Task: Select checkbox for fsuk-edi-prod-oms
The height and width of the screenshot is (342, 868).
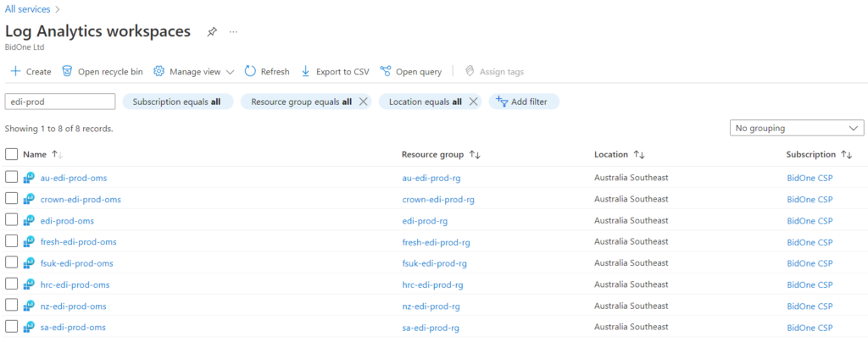Action: [12, 263]
